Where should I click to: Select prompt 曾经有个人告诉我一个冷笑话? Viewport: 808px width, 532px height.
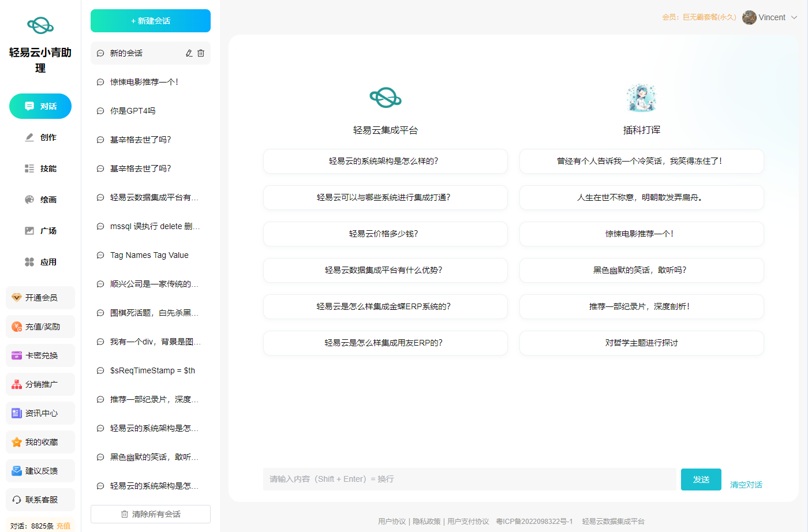[x=642, y=162]
